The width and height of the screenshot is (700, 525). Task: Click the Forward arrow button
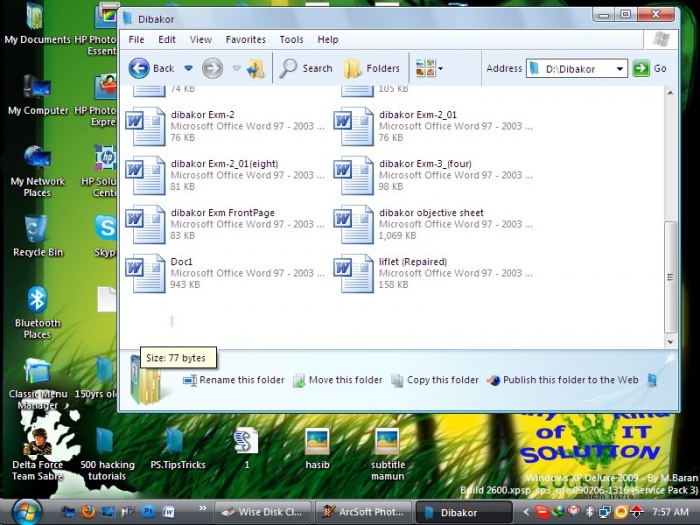212,68
